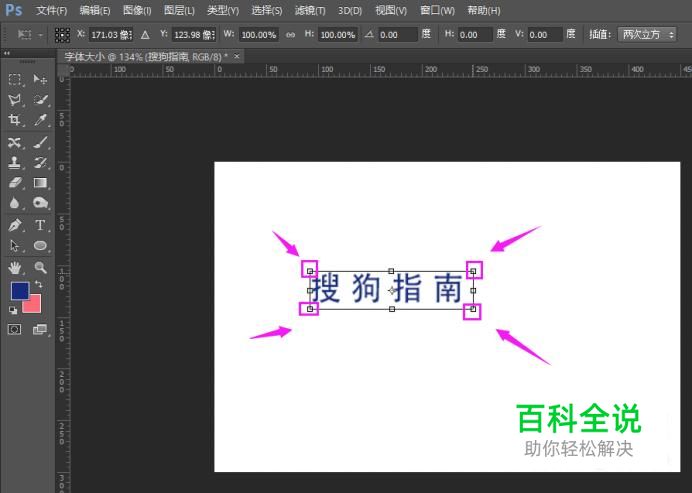Select the Sponge tool

pos(40,203)
